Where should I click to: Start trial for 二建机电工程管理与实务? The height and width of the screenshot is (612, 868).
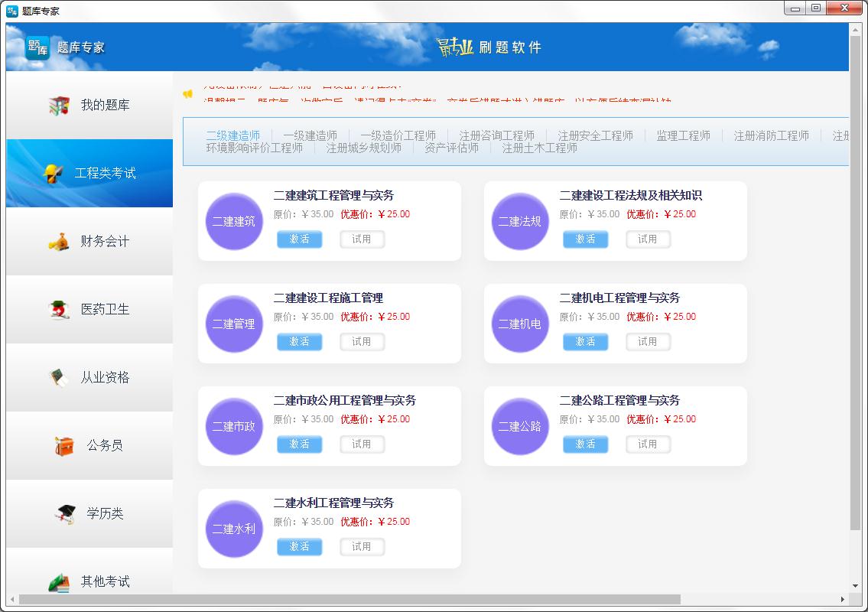pyautogui.click(x=648, y=341)
